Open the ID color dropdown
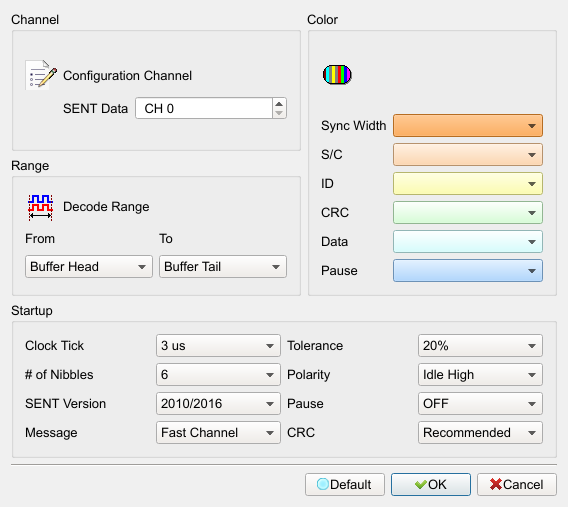 coord(468,184)
